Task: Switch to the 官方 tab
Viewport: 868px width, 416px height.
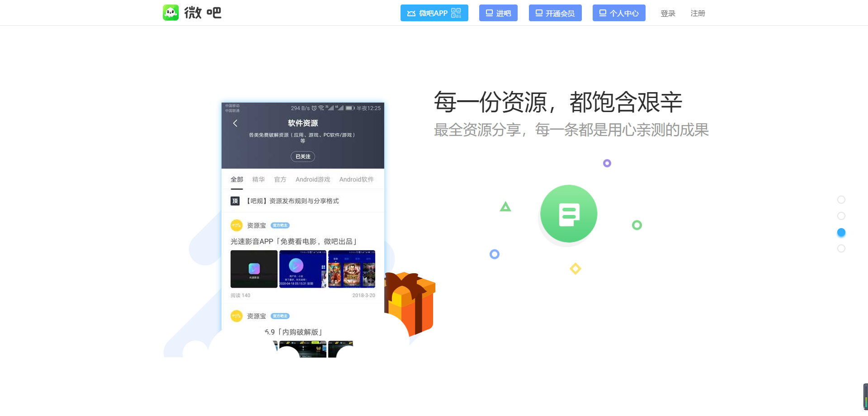Action: point(280,179)
